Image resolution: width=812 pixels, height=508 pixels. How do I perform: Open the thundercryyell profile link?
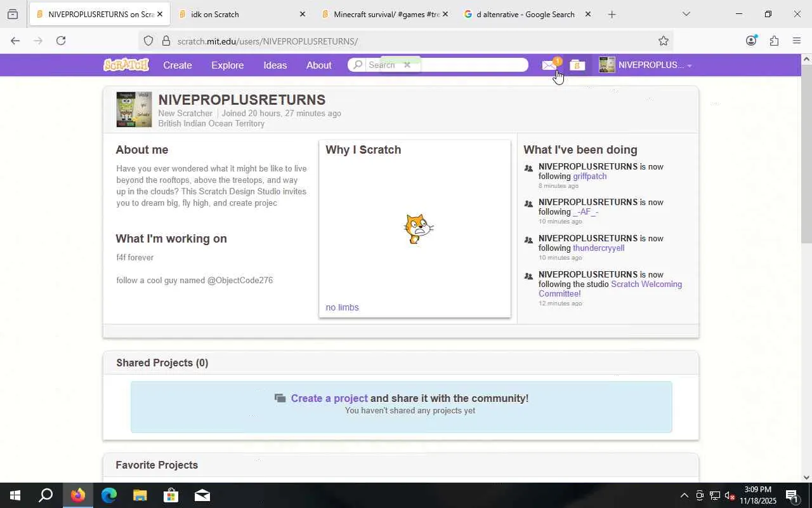click(x=599, y=248)
